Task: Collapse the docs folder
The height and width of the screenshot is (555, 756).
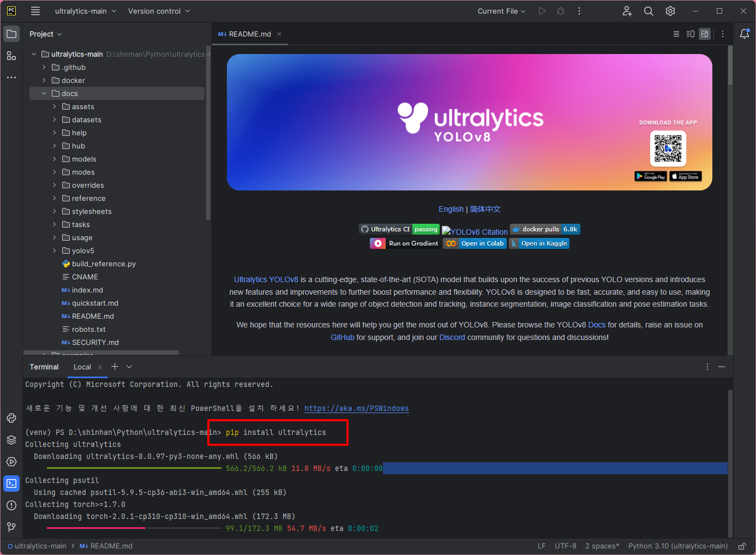Action: click(44, 94)
